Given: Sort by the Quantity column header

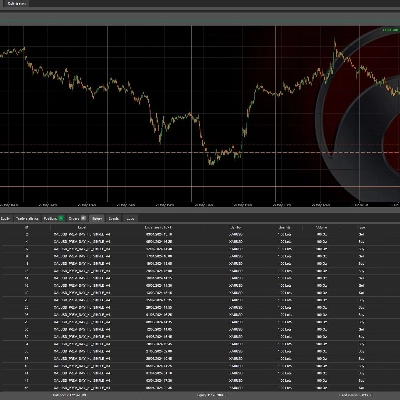Looking at the screenshot, I should (x=284, y=227).
